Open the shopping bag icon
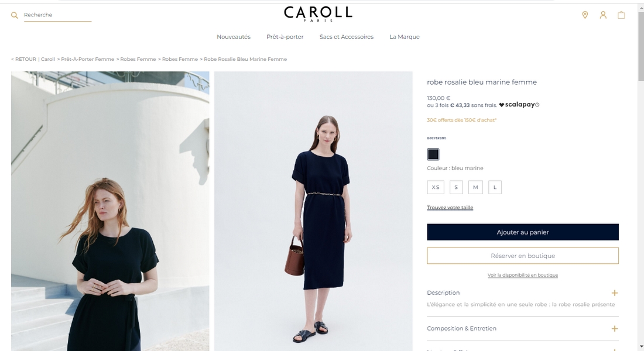 (621, 15)
